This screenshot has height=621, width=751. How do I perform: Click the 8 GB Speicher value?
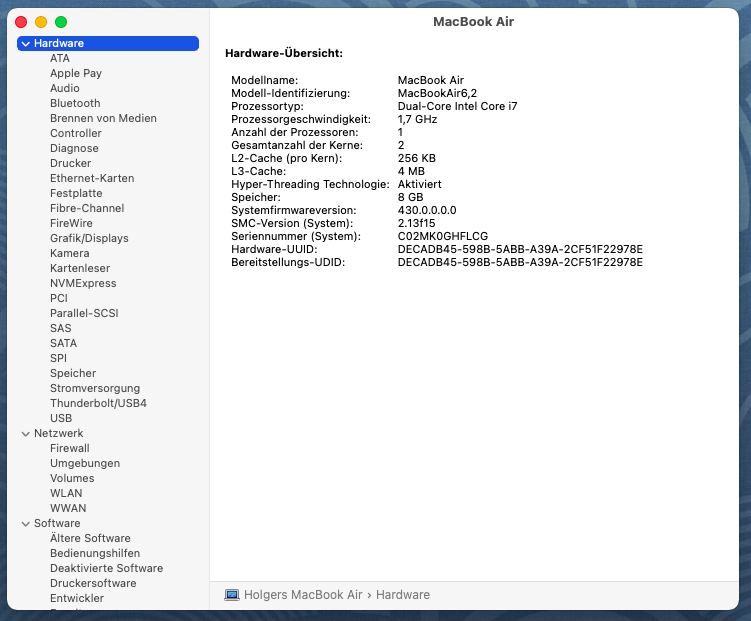(410, 197)
